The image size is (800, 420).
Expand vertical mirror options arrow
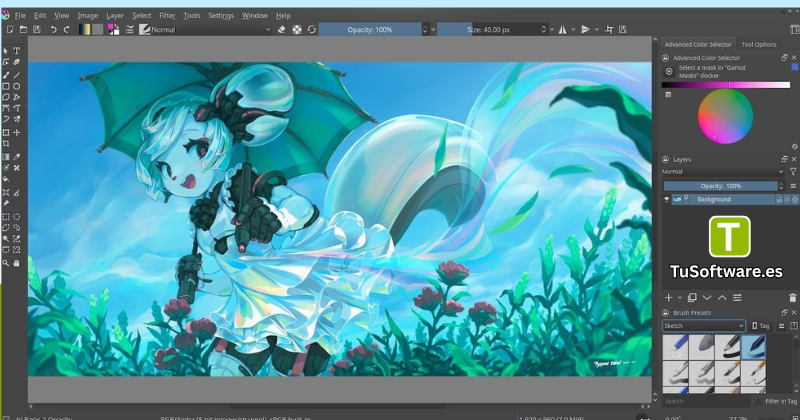tap(596, 30)
